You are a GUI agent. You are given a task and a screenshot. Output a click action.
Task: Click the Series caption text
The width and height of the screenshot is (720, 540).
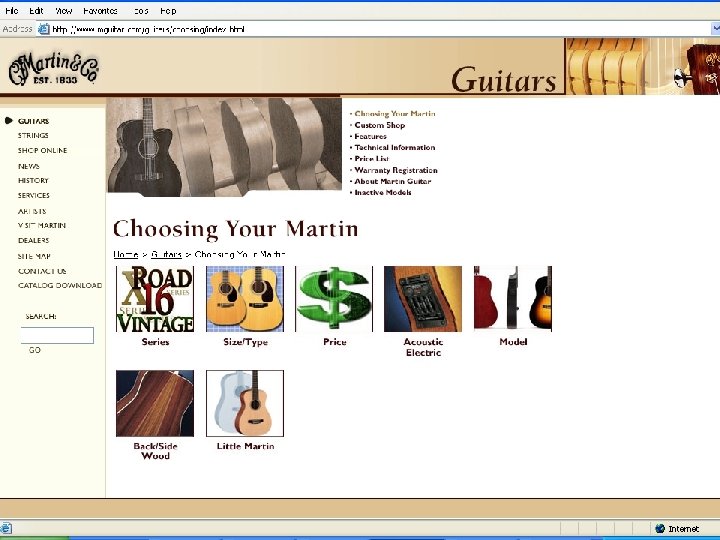click(155, 342)
